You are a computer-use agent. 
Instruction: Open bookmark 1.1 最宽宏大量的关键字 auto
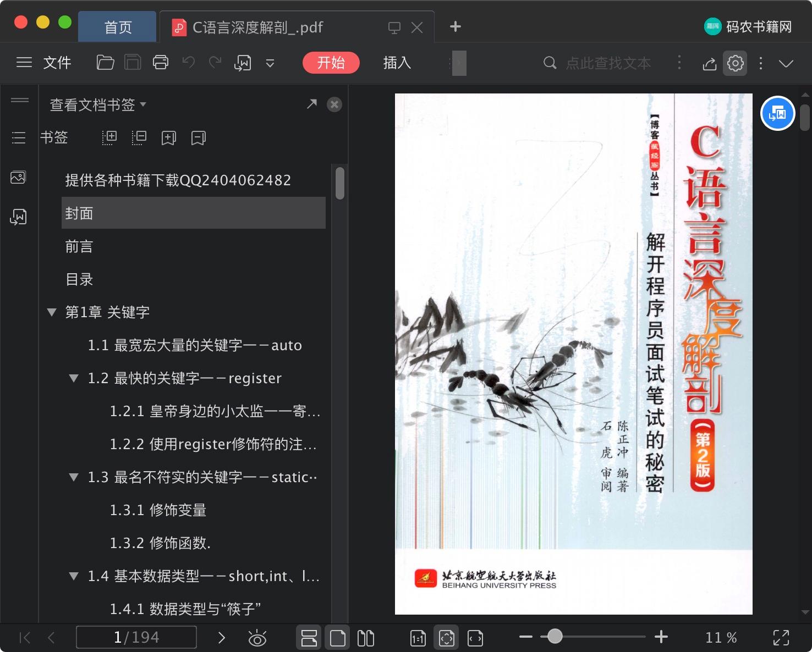(x=195, y=345)
